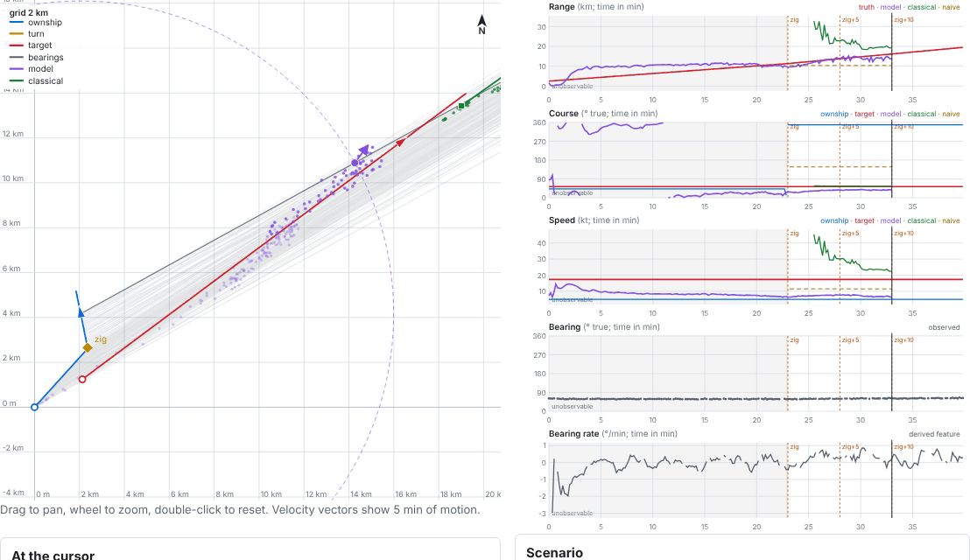Viewport: 970px width, 560px height.
Task: Click "target" in the Speed chart legend
Action: pos(864,220)
